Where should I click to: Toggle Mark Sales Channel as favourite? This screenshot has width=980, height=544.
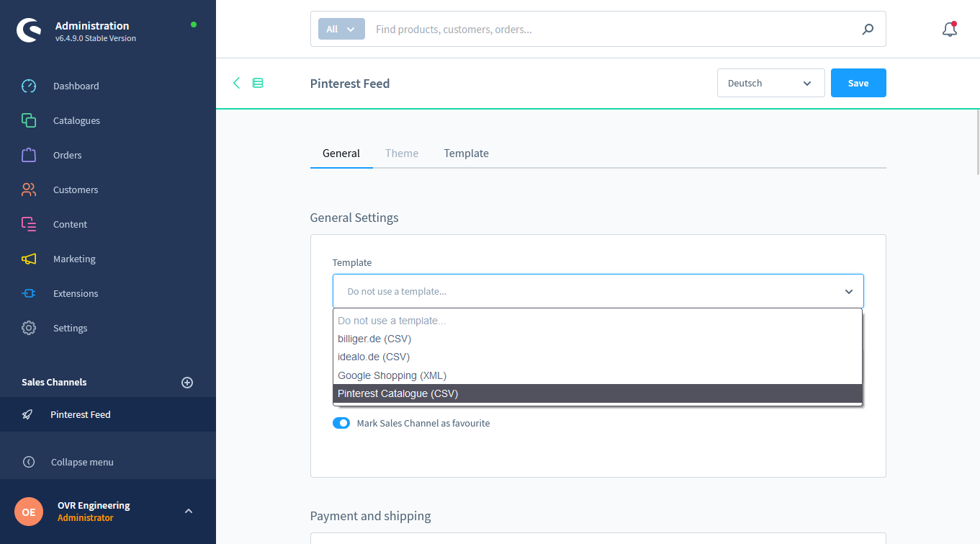click(x=341, y=423)
